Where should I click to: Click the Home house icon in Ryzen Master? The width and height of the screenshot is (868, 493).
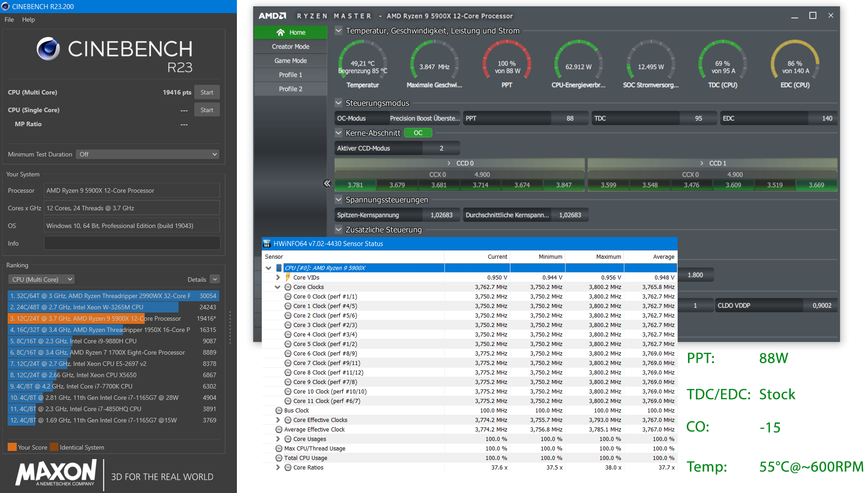click(x=281, y=32)
